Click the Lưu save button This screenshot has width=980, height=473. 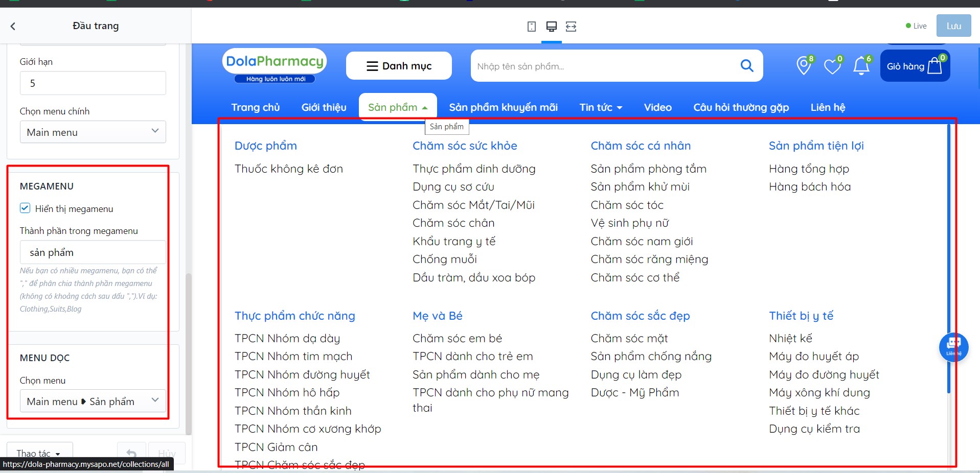953,26
